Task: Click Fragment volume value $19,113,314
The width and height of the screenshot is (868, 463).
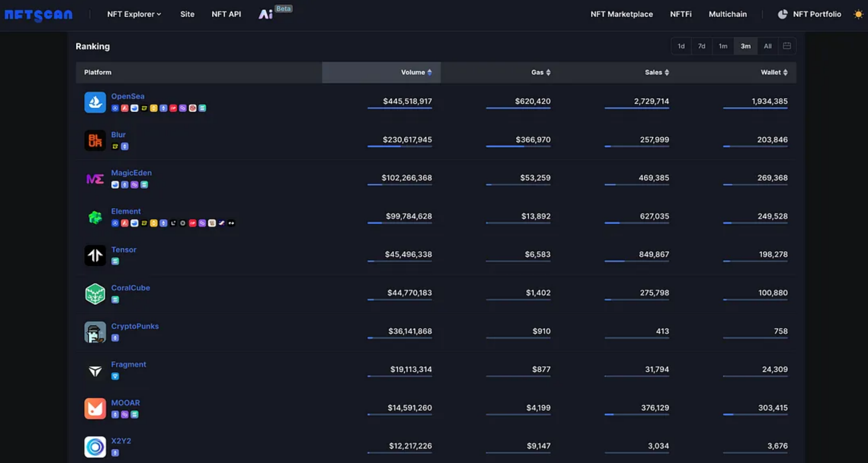Action: pyautogui.click(x=411, y=369)
